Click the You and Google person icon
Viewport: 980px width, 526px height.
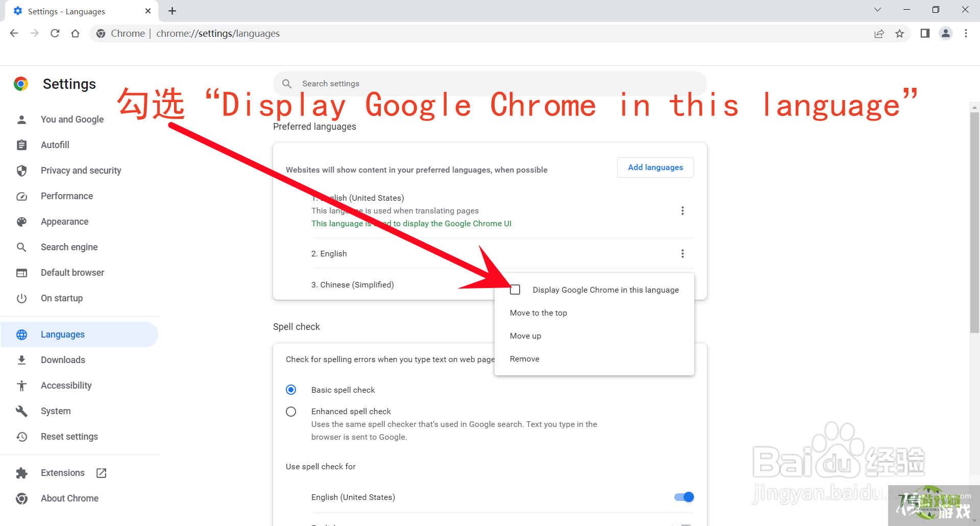[21, 119]
